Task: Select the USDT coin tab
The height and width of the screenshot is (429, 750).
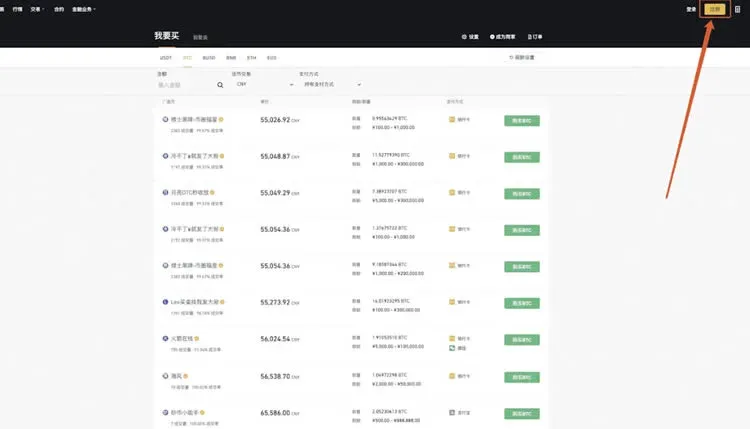Action: click(x=165, y=58)
